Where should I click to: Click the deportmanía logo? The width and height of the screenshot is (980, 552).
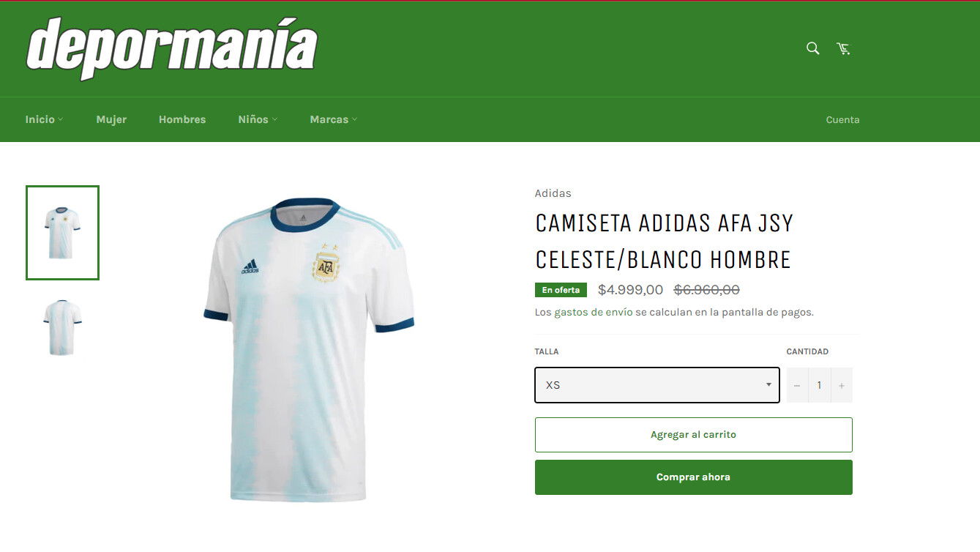coord(172,48)
